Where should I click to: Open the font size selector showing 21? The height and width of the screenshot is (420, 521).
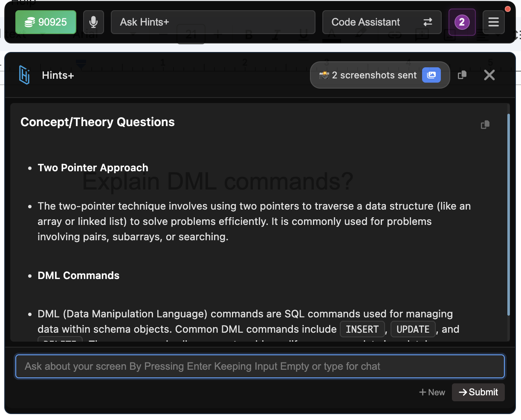click(x=191, y=35)
